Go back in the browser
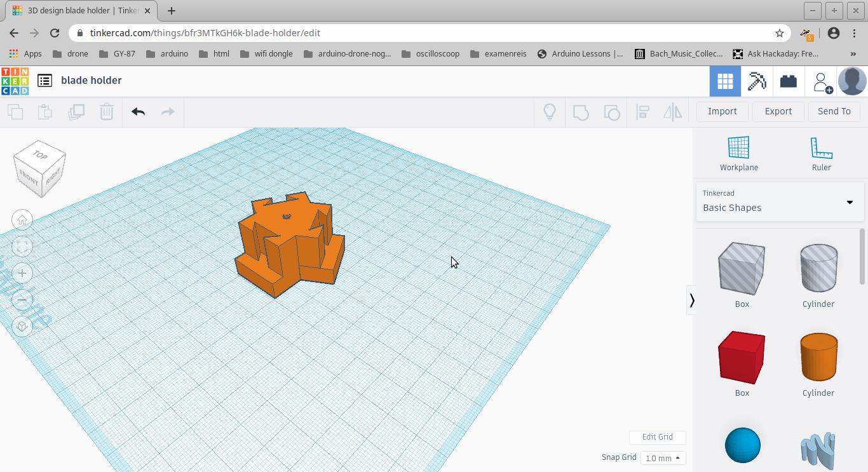This screenshot has width=868, height=472. 14,33
